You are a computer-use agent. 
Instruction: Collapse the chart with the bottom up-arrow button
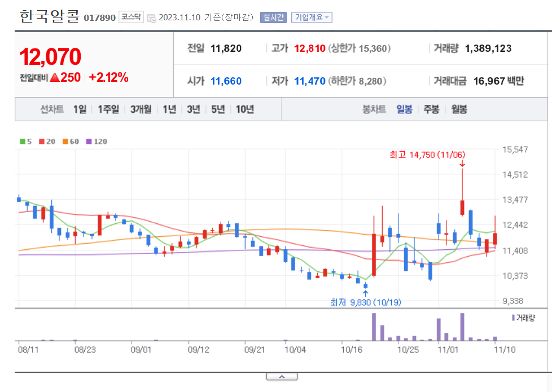click(282, 377)
